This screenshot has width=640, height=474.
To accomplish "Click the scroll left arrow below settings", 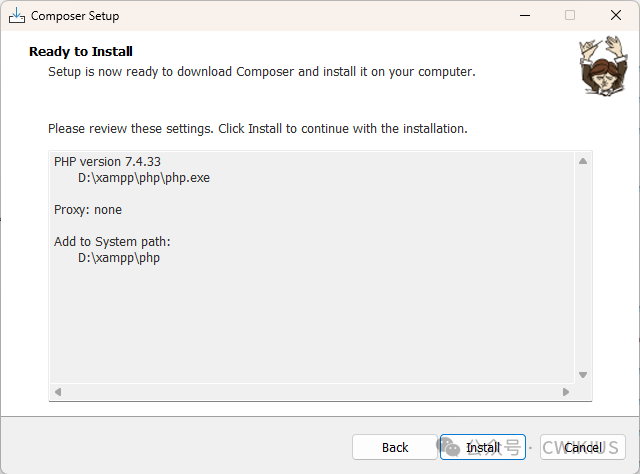I will 58,391.
